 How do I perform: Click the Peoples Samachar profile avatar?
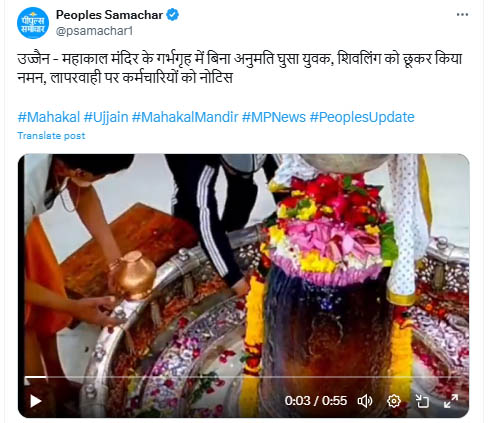[x=33, y=23]
